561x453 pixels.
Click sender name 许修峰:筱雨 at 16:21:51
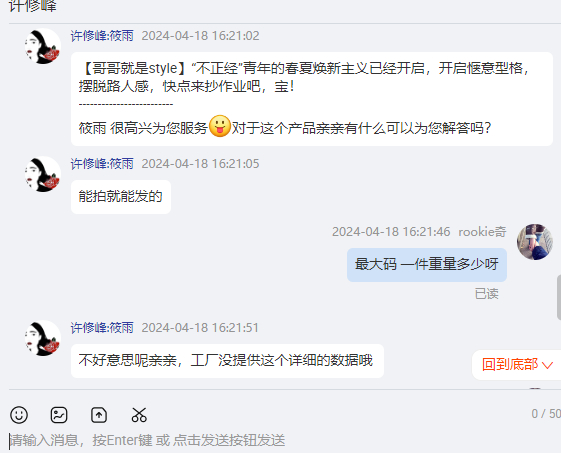point(102,328)
